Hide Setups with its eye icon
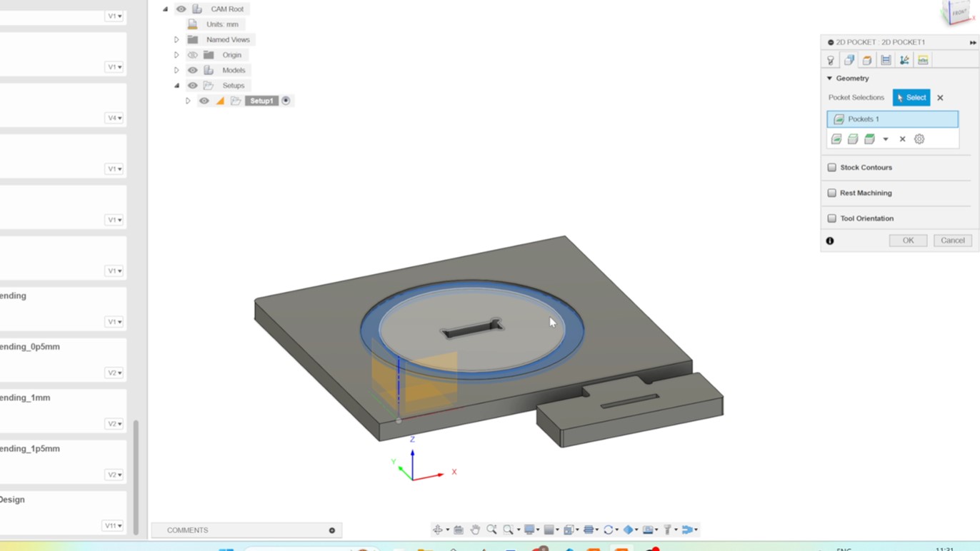The image size is (980, 551). 193,86
